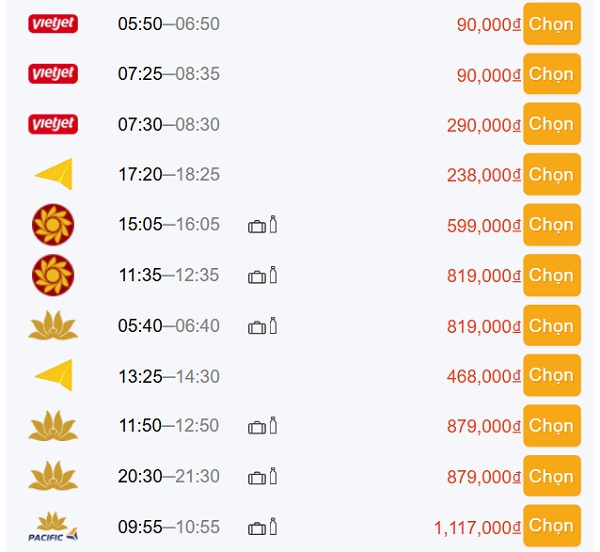Click the 11:50–12:50 flight time
Screen dimensions: 600x552
pyautogui.click(x=168, y=426)
